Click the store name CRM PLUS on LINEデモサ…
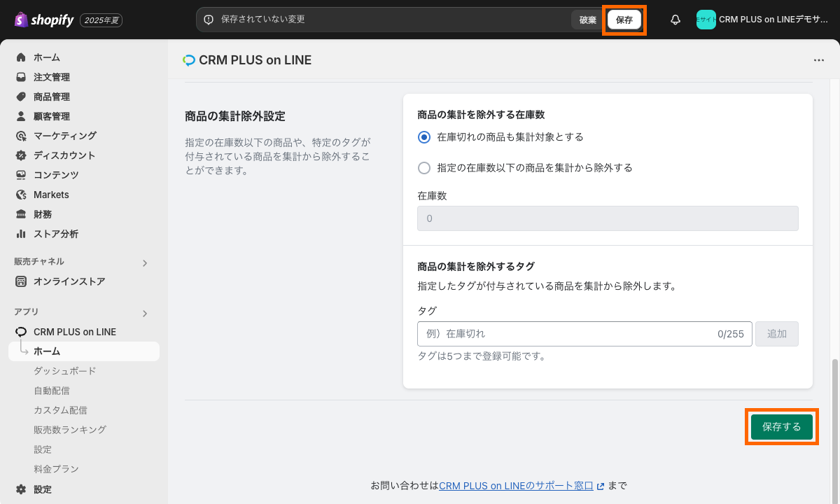The image size is (840, 504). 773,20
